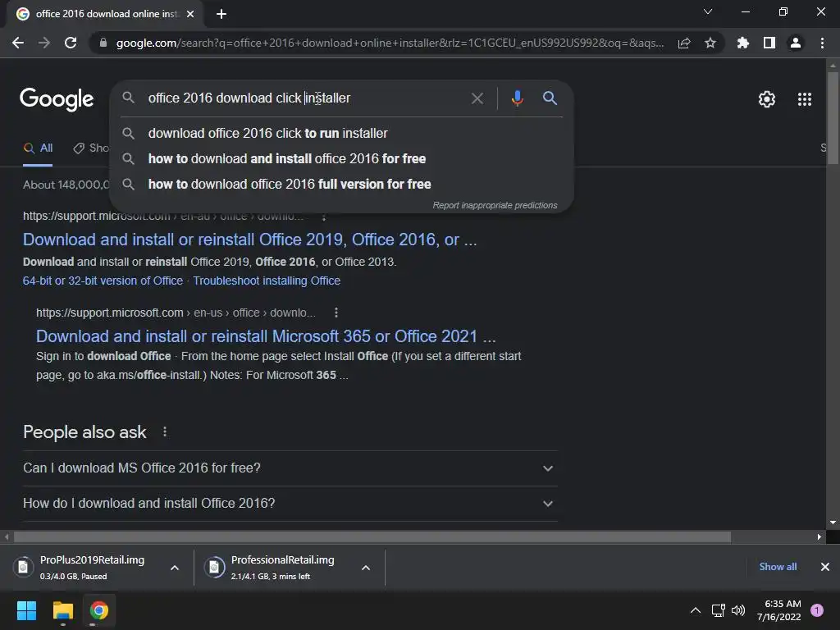
Task: Open 'Troubleshoot installing Office' link
Action: [x=267, y=281]
